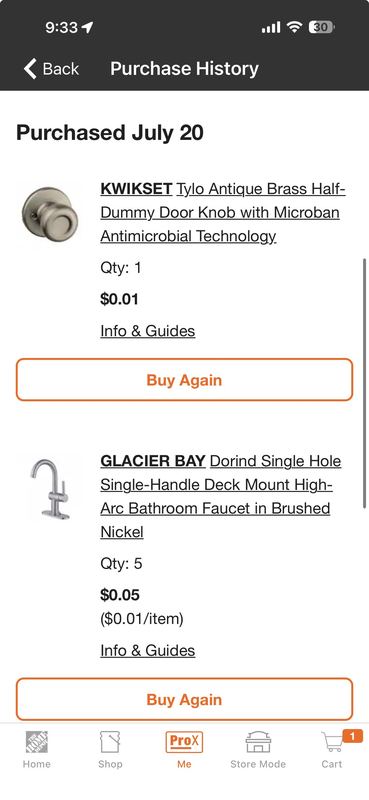Screen dimensions: 369x800
Task: Open the Tylo Antique Brass Door Knob title
Action: point(223,213)
